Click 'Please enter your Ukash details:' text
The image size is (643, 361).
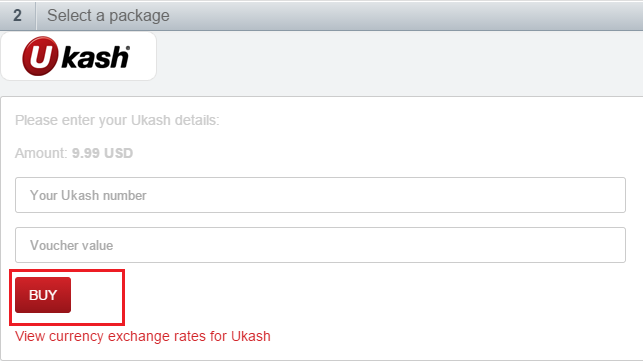pos(117,120)
